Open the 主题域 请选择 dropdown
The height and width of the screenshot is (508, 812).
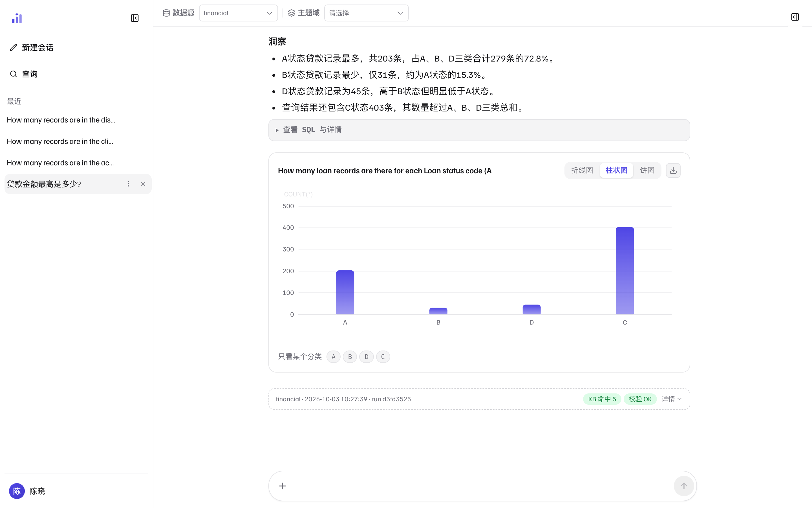coord(367,13)
